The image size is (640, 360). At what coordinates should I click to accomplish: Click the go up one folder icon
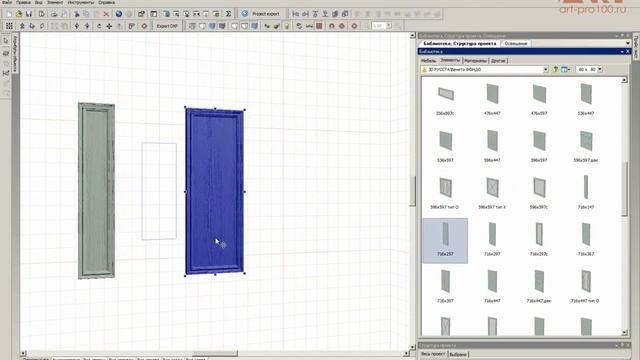(x=555, y=69)
